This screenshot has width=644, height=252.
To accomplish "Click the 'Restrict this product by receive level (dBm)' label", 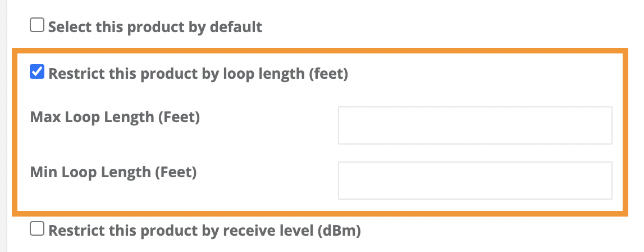I will [204, 229].
